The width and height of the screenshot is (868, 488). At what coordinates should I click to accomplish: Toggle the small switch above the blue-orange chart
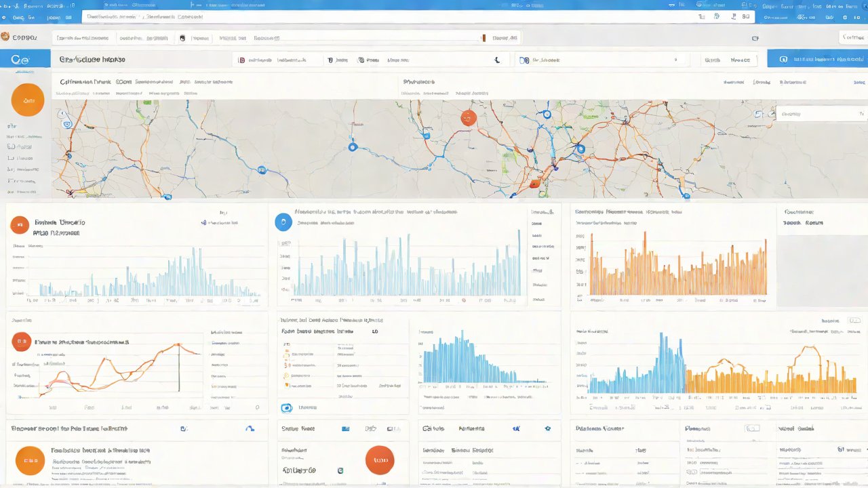(850, 321)
